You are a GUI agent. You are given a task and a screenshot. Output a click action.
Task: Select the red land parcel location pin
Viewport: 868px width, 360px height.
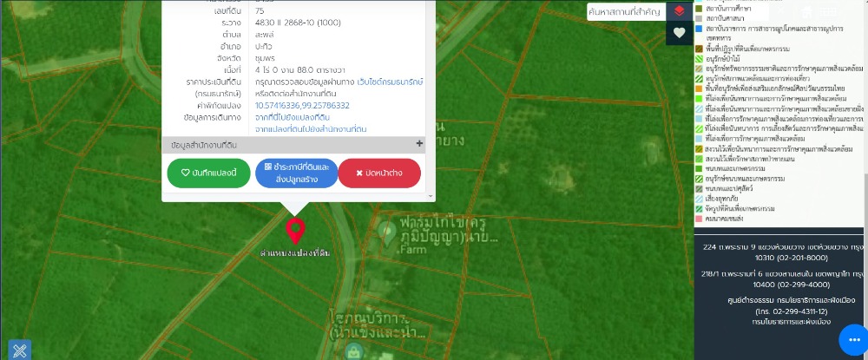pos(295,231)
